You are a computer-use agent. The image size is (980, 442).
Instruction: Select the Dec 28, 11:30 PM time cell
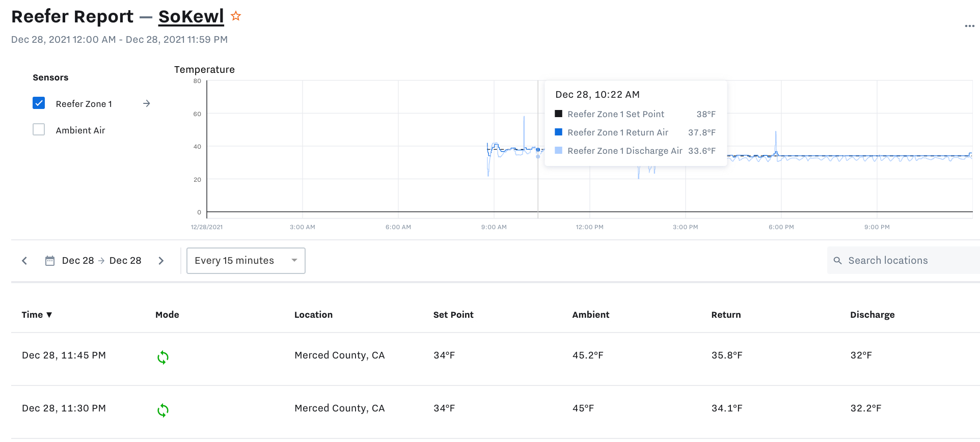coord(64,408)
